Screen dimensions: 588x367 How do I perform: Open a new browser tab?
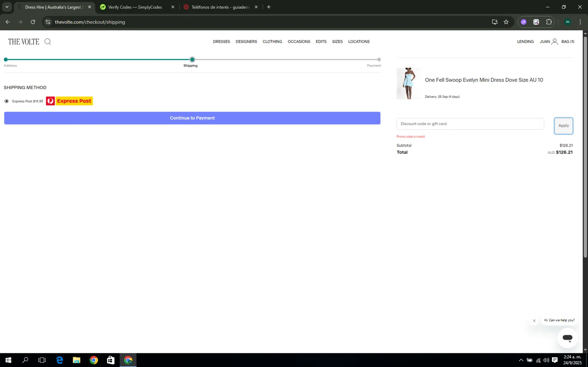(269, 7)
